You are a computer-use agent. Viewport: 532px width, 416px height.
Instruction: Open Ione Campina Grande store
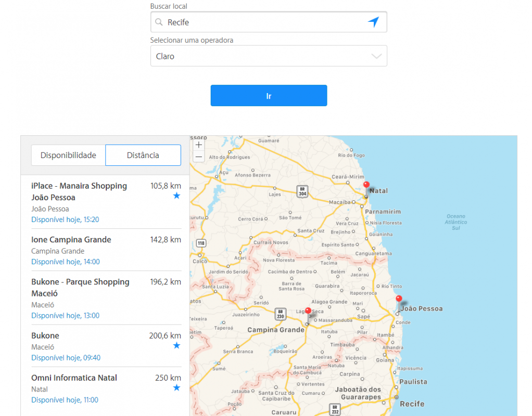click(71, 239)
